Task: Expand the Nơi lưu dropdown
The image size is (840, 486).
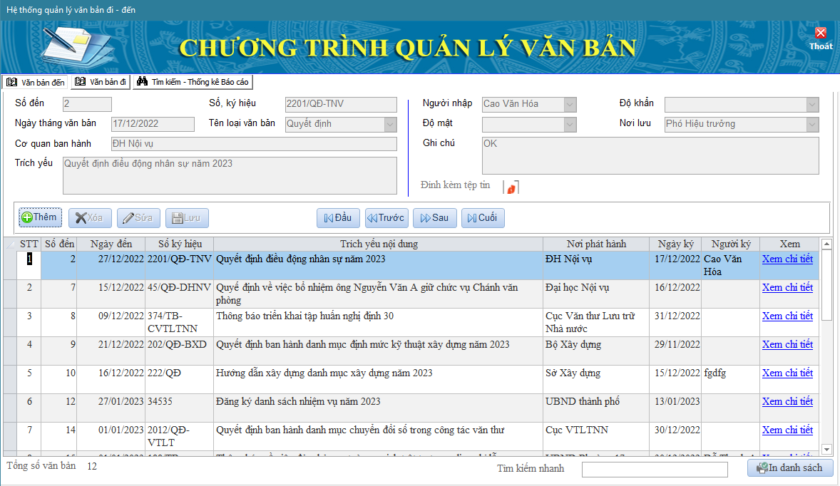Action: [811, 124]
